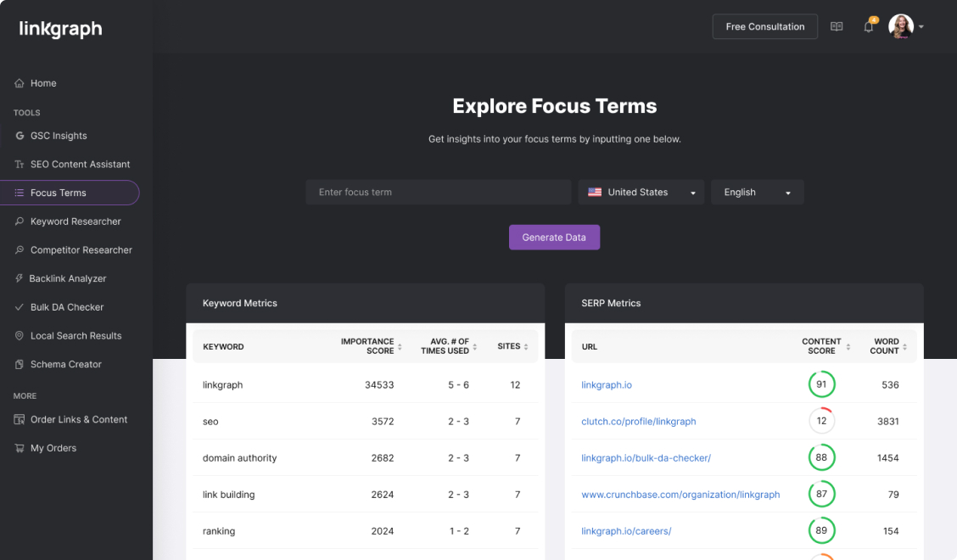Click the Competitor Researcher search icon

19,249
